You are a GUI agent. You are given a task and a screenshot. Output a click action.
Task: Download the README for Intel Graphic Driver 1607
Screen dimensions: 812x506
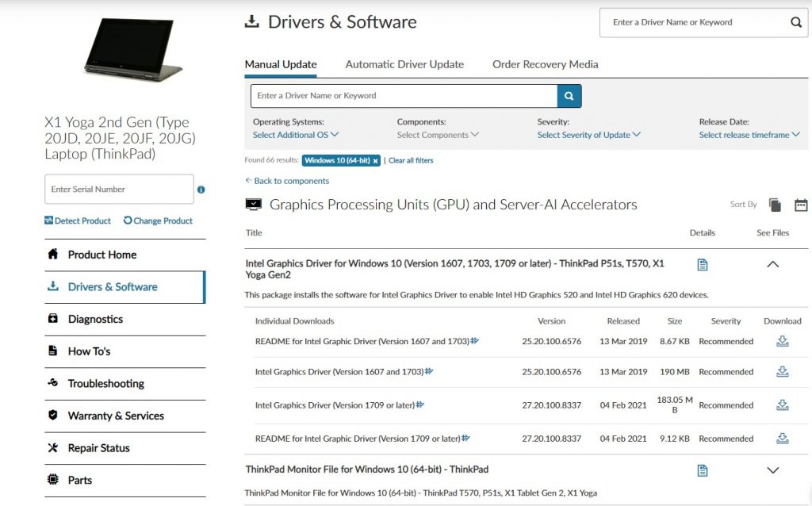click(x=783, y=340)
